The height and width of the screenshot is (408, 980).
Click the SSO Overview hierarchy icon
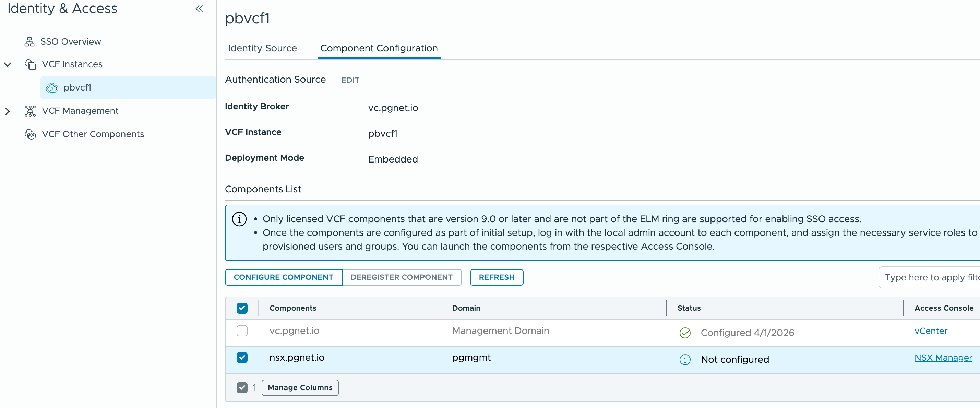point(29,41)
